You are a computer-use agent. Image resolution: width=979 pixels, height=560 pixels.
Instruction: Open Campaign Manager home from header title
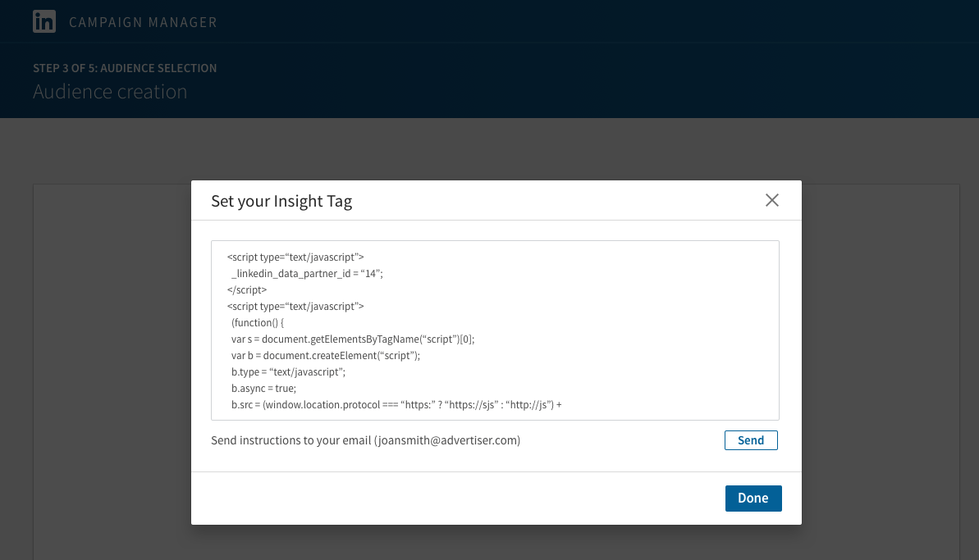point(143,22)
